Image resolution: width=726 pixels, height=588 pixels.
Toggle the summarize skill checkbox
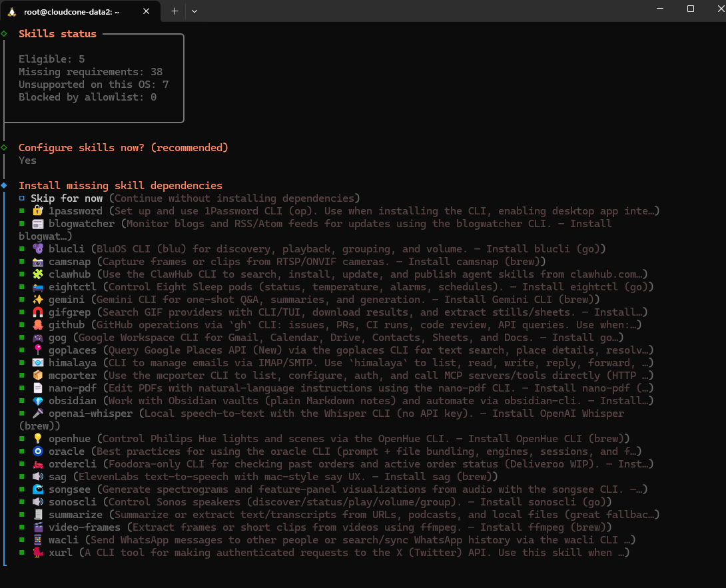(22, 515)
